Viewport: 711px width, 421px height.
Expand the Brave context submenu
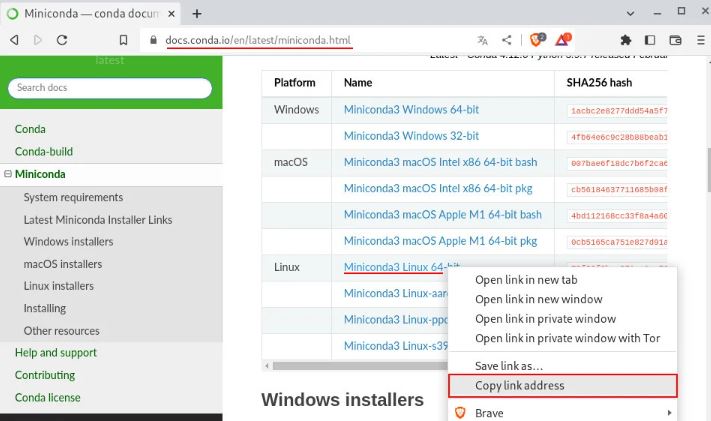[x=562, y=413]
